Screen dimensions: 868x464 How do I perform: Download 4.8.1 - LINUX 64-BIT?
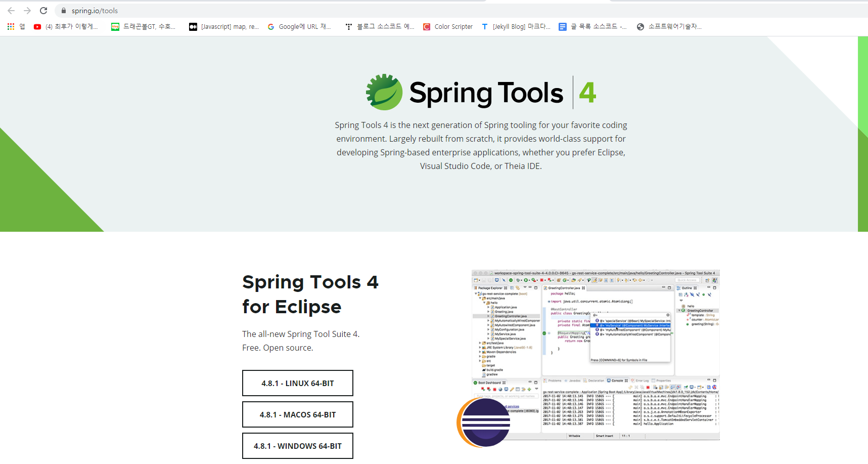(x=298, y=383)
